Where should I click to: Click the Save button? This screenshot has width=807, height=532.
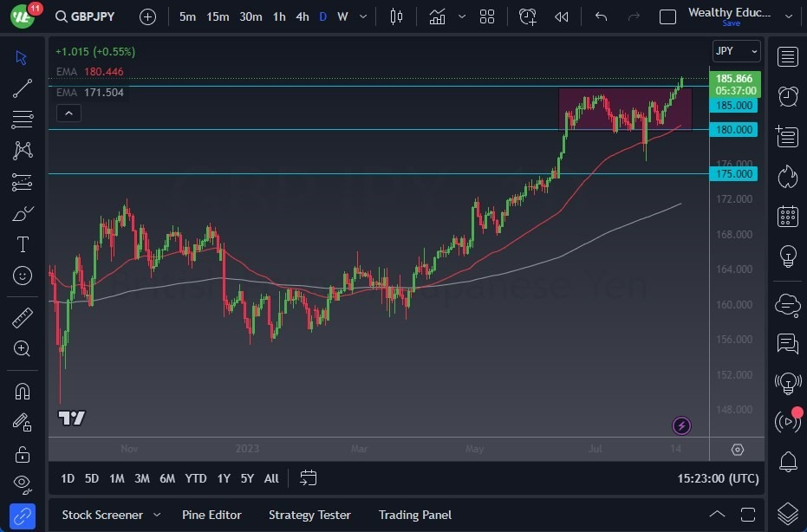coord(732,23)
